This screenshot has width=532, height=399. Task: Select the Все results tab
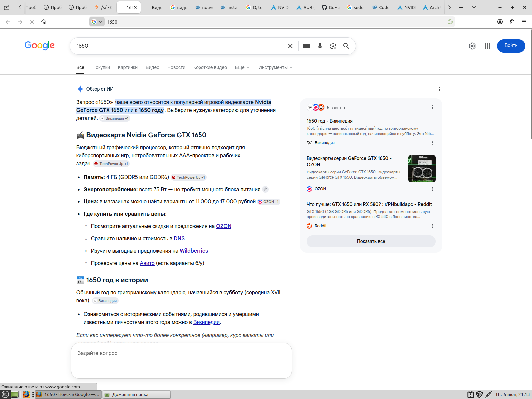pos(80,67)
